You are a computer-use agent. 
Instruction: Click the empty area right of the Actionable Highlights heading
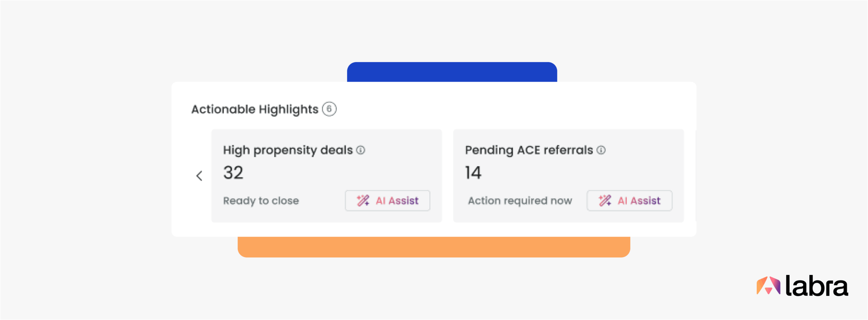click(509, 108)
